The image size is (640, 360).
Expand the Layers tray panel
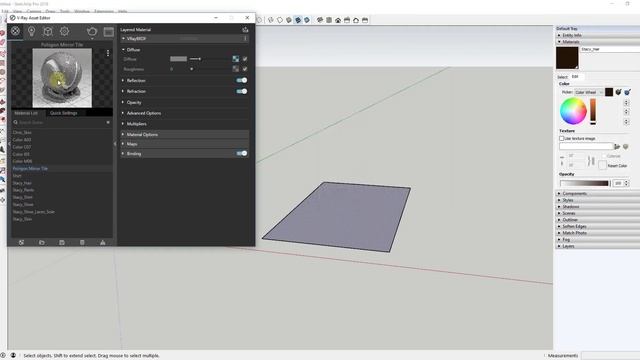click(x=597, y=246)
